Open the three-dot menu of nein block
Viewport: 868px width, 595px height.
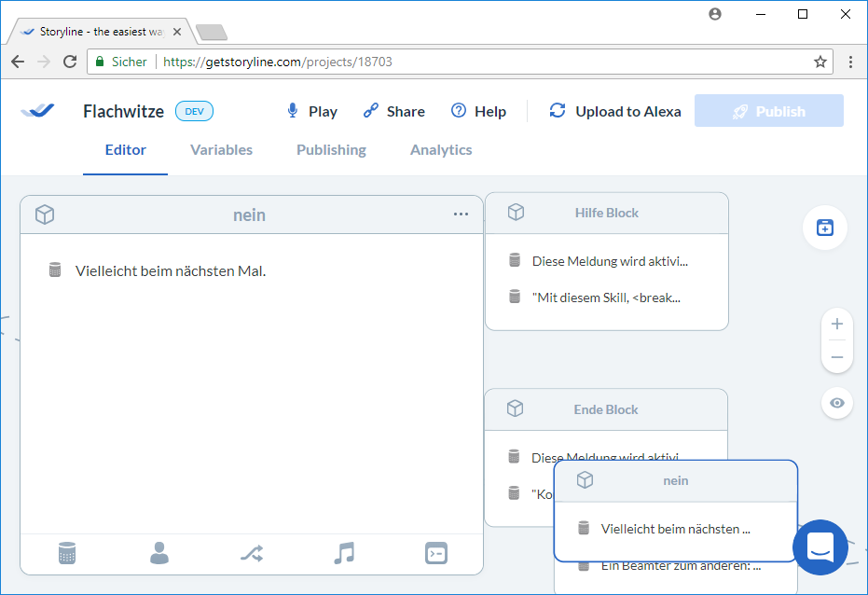click(x=461, y=214)
